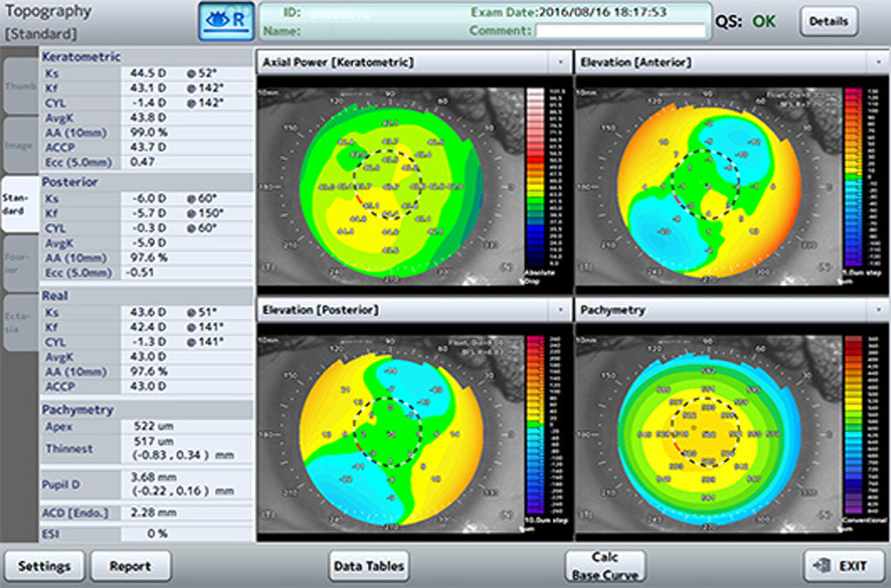The image size is (891, 588).
Task: Switch to the Image side tab
Action: click(20, 145)
